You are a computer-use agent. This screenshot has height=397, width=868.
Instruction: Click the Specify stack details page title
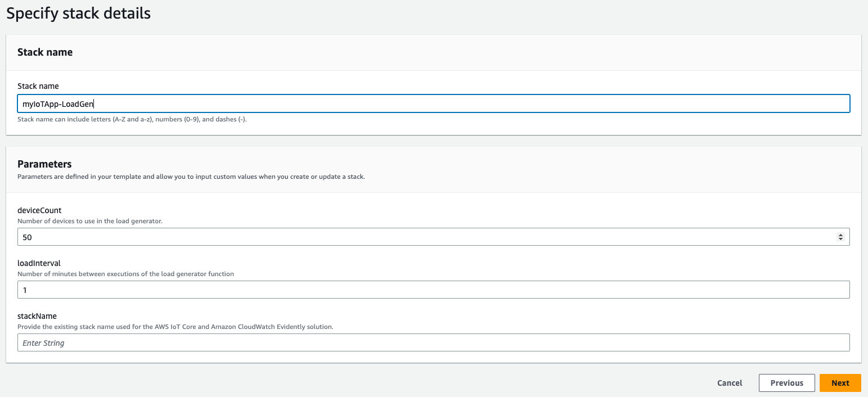pos(78,13)
